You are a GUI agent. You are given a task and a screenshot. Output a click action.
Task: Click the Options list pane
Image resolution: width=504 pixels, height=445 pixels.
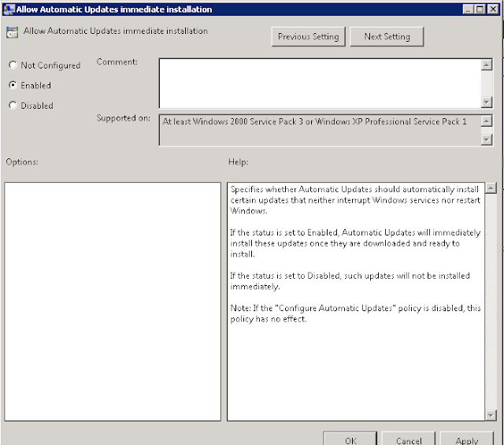click(x=113, y=302)
